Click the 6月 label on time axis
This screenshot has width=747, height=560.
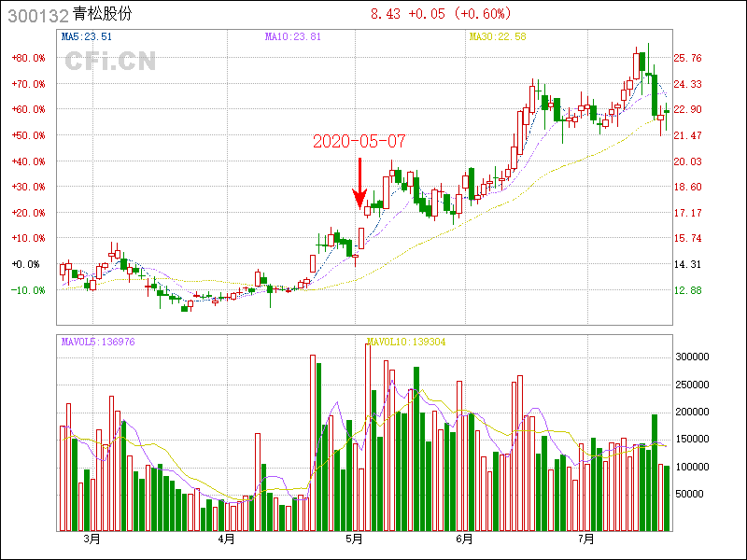pyautogui.click(x=464, y=539)
